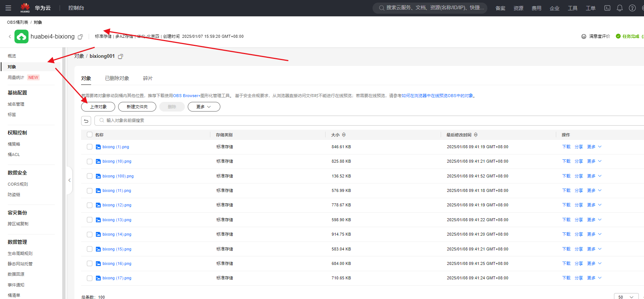Open the hamburger navigation menu
The height and width of the screenshot is (299, 644).
[x=8, y=8]
